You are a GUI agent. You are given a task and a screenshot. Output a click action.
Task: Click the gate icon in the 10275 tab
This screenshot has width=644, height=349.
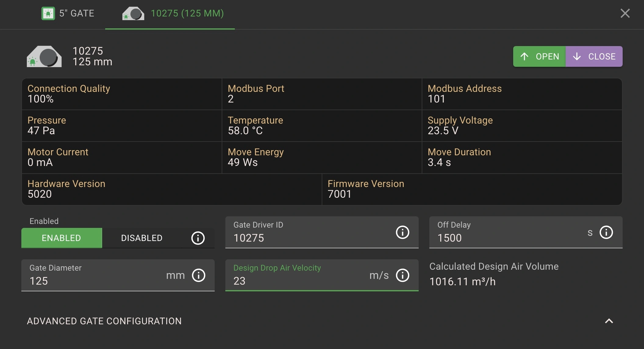click(x=133, y=14)
